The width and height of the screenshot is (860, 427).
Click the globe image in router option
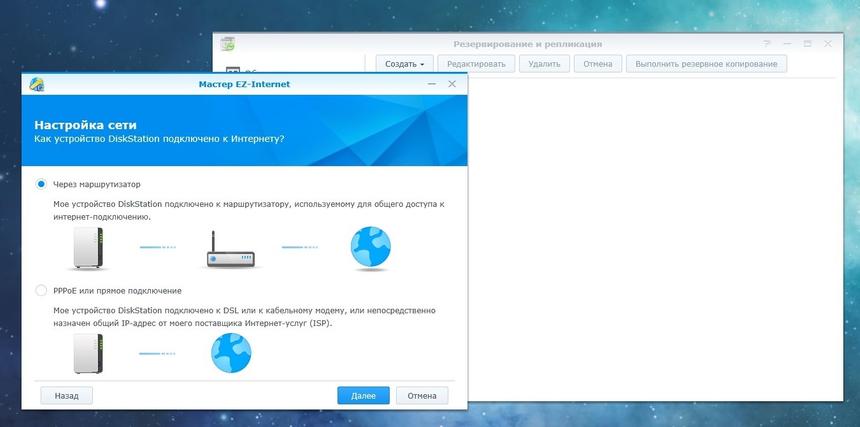tap(371, 248)
